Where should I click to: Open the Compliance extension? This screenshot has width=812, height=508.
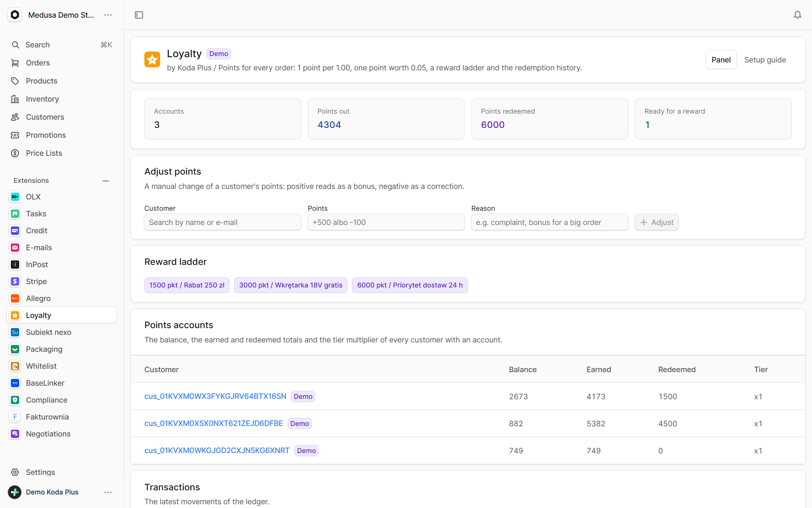coord(62,400)
